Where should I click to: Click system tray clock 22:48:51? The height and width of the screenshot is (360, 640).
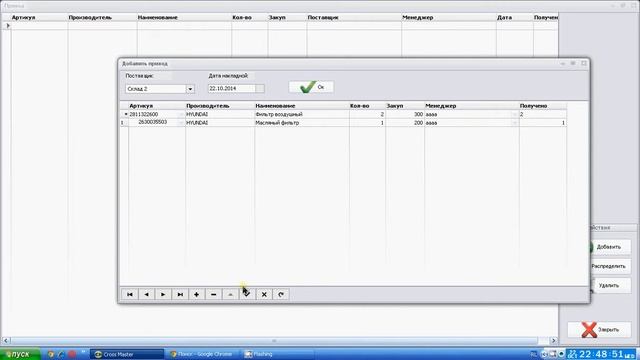(602, 354)
